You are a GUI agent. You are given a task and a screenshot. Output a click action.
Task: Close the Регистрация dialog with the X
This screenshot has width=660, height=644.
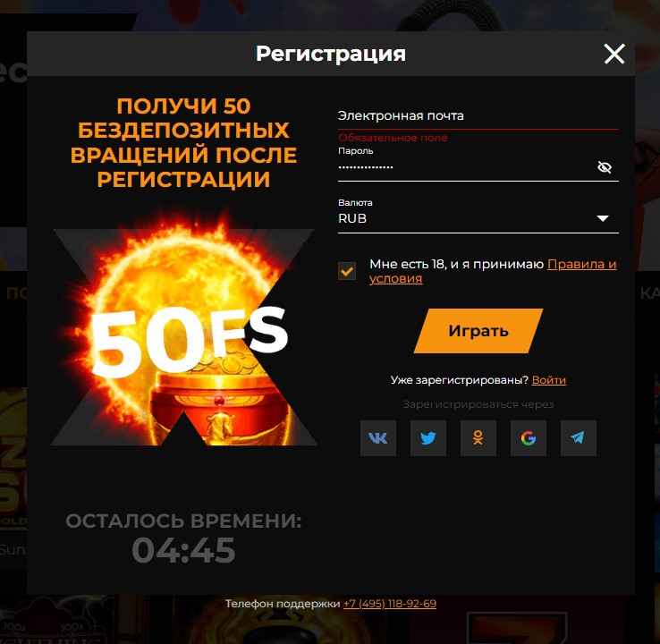coord(614,54)
